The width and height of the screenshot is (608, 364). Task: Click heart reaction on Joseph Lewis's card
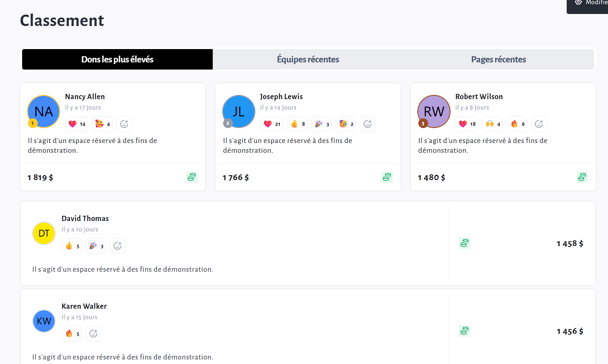[272, 124]
